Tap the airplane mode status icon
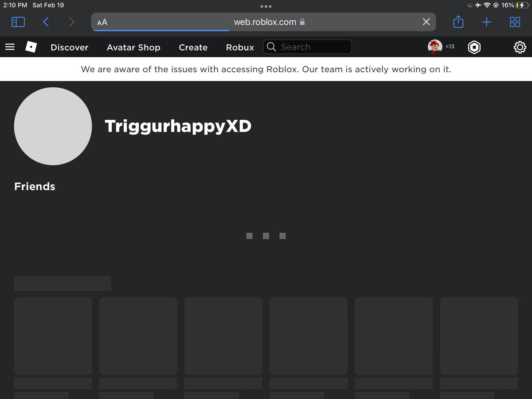This screenshot has height=399, width=532. [477, 5]
